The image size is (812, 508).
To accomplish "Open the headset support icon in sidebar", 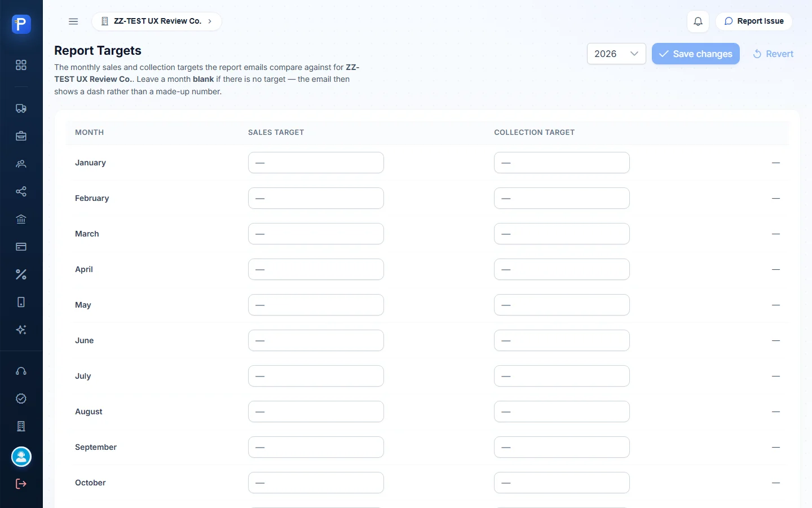I will 21,371.
